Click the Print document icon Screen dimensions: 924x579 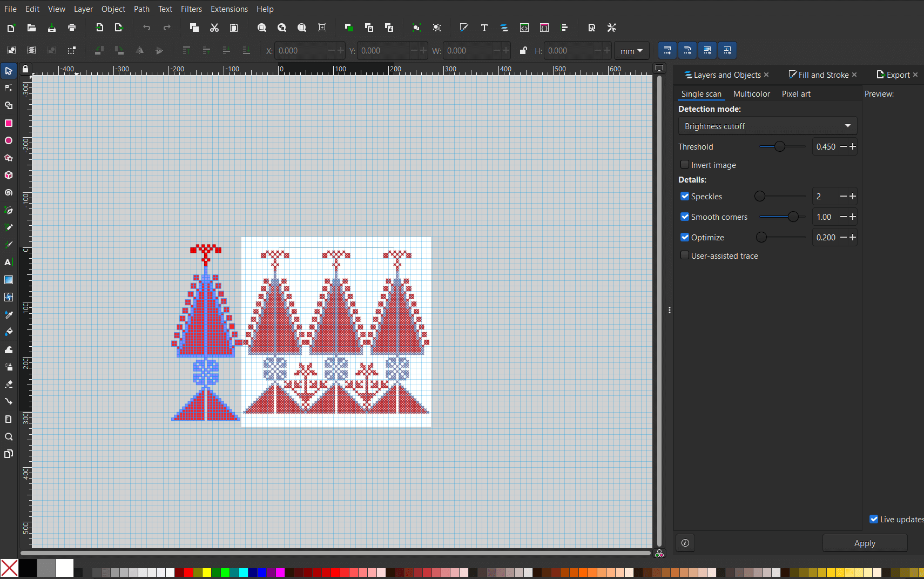click(72, 28)
